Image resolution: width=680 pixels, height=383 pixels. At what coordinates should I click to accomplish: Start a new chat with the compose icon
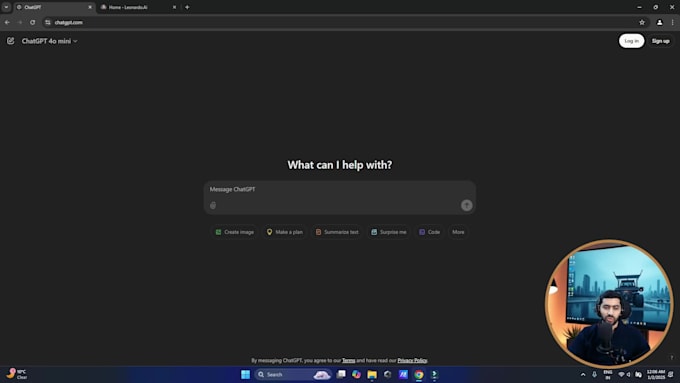coord(10,41)
